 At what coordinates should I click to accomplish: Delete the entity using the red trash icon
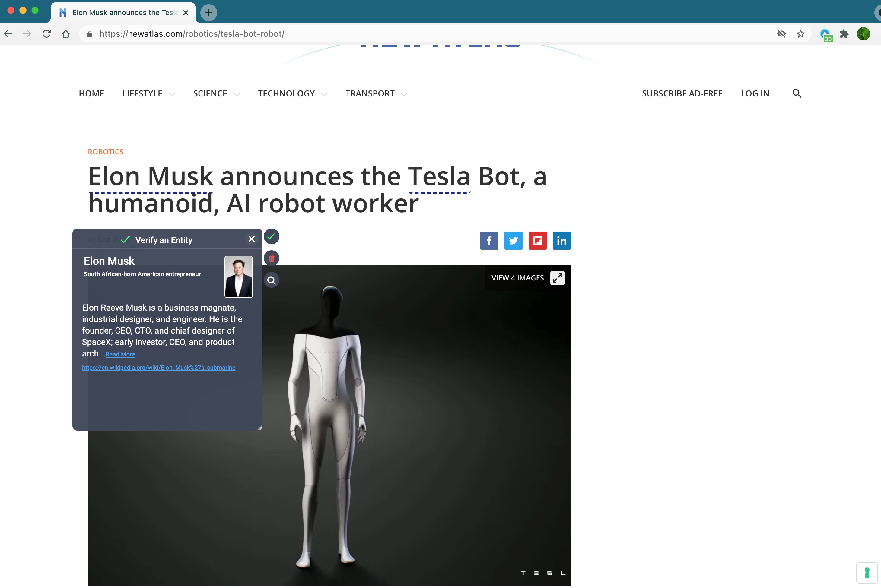click(x=271, y=258)
